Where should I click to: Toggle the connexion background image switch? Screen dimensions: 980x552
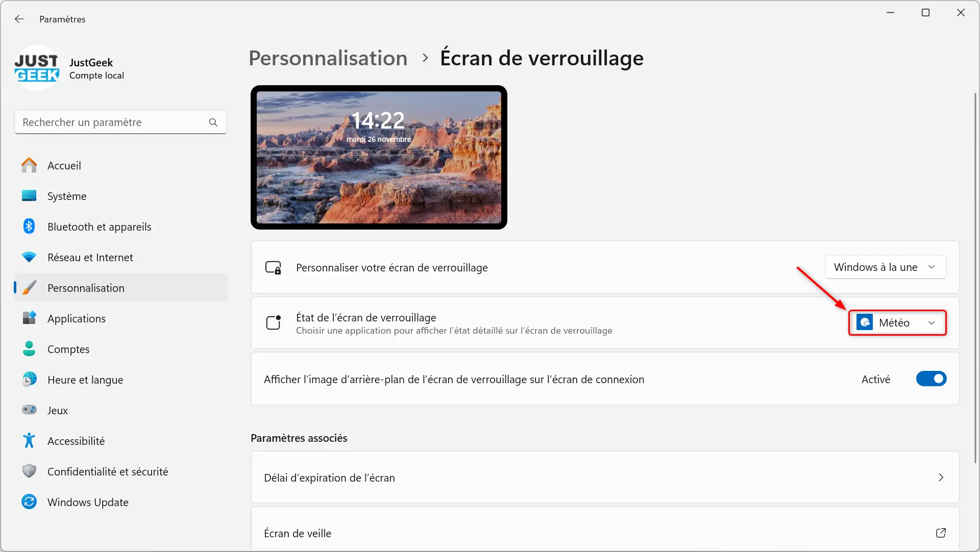coord(931,379)
